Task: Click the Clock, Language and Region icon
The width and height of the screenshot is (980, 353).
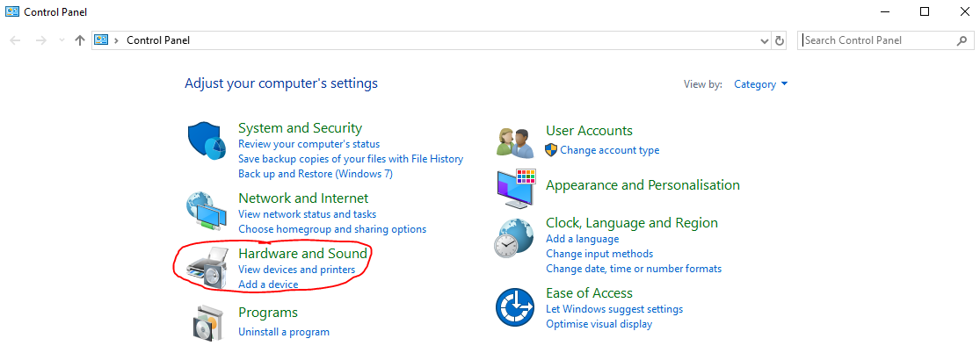Action: point(515,239)
